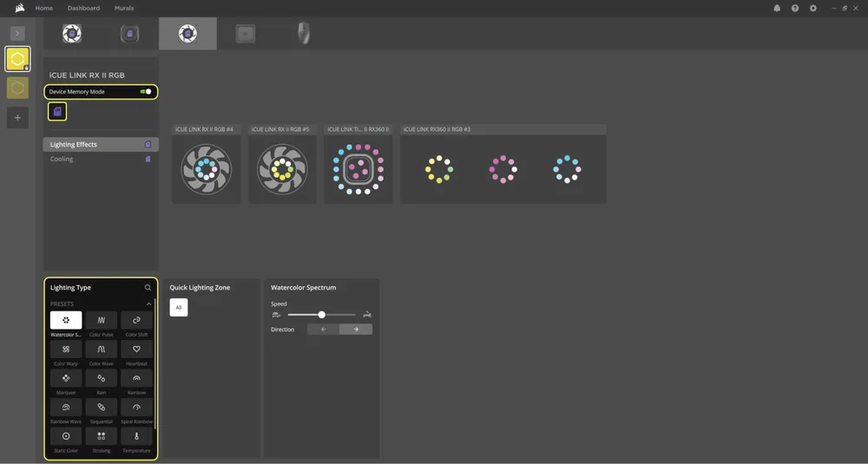Open the Murals tab
Viewport: 868px width, 464px height.
[x=124, y=9]
